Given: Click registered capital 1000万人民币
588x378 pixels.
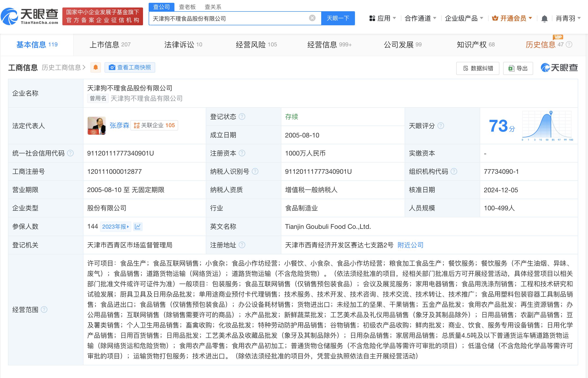Looking at the screenshot, I should [305, 153].
